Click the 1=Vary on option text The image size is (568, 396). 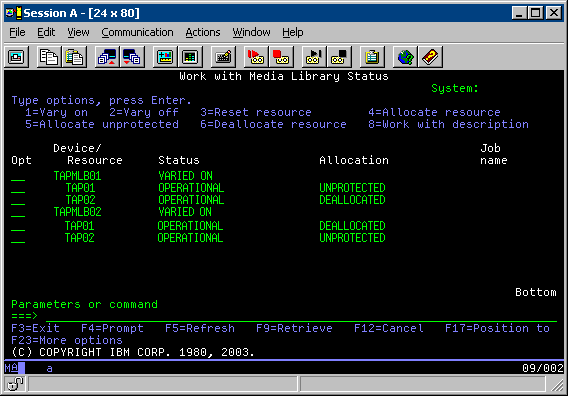[x=57, y=112]
